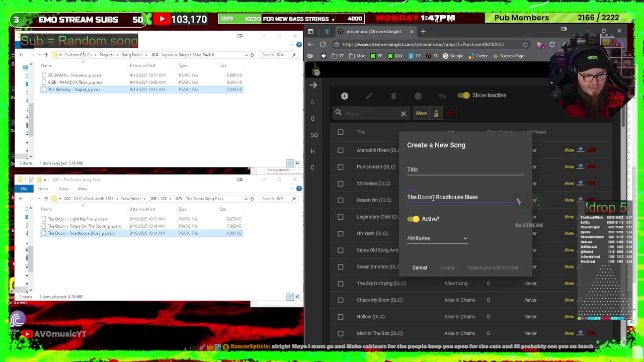644x362 pixels.
Task: Click Song Pack I breadcrumb in Japanese Singles window
Action: tap(132, 55)
